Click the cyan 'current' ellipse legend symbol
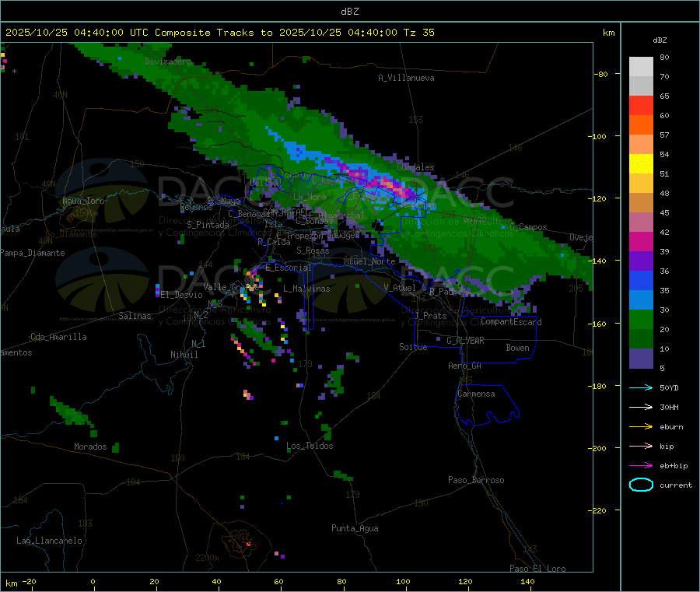Image resolution: width=700 pixels, height=592 pixels. coord(641,485)
